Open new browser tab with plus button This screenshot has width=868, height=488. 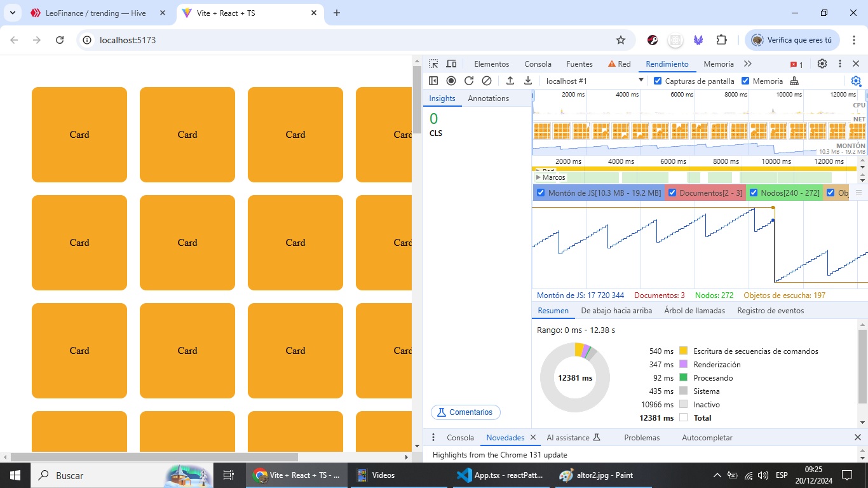pos(337,13)
